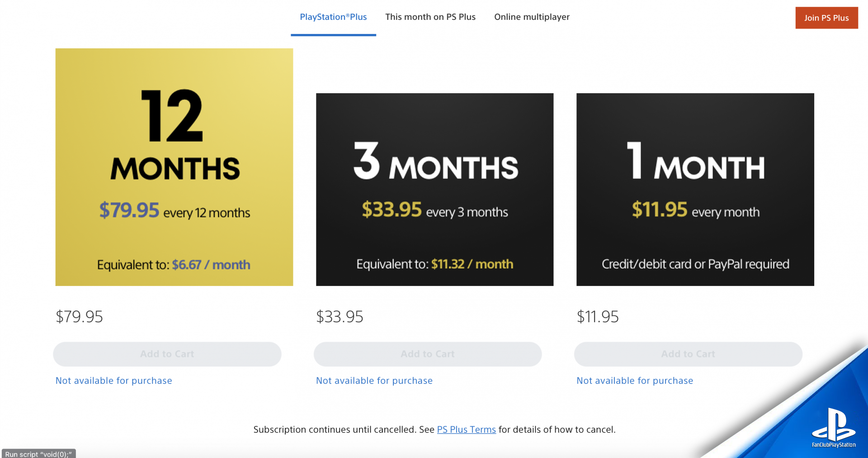Select the 1 Month plan image

point(695,189)
